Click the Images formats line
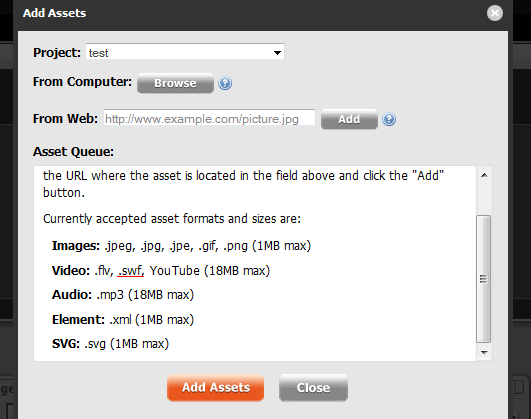The width and height of the screenshot is (531, 419). click(181, 246)
